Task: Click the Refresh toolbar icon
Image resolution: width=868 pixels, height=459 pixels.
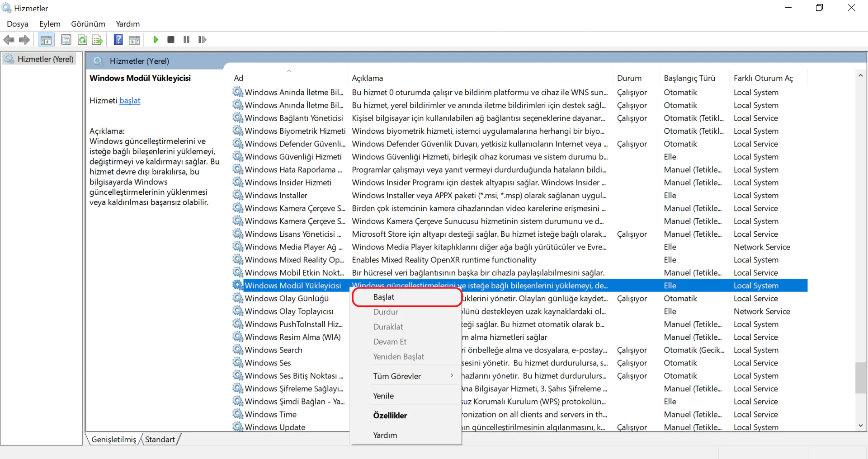Action: coord(82,40)
